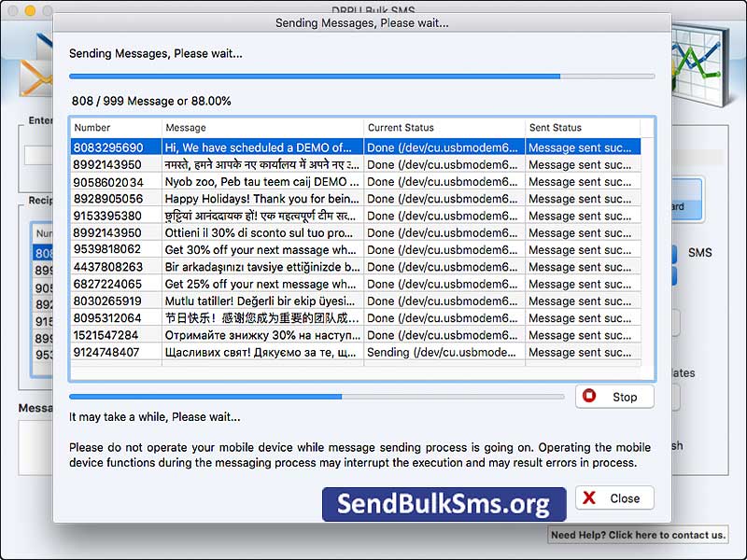Open the SendBulkSms.org link banner
This screenshot has height=560, width=747.
point(444,504)
